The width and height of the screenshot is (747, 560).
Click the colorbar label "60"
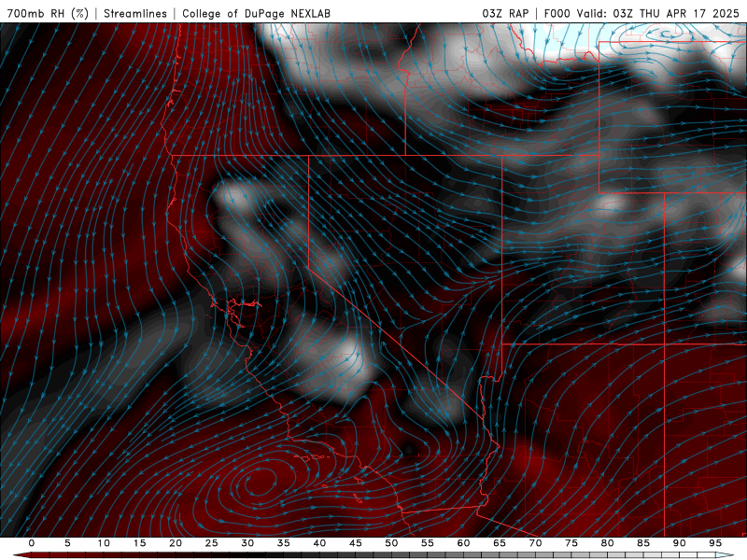click(463, 543)
